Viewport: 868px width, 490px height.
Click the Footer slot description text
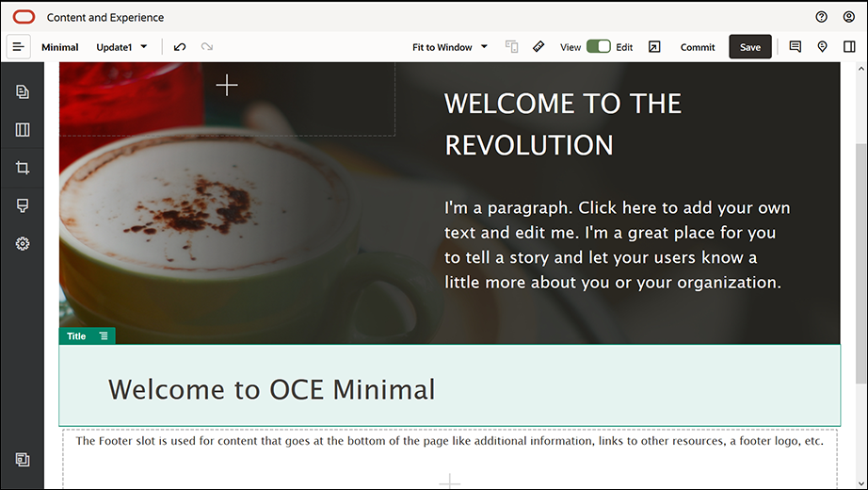coord(449,441)
